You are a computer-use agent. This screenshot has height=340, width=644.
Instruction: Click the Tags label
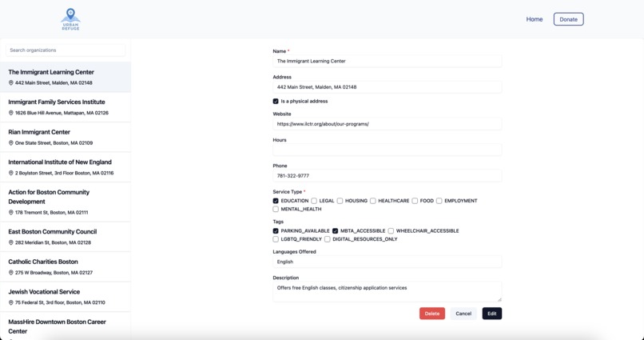coord(278,222)
